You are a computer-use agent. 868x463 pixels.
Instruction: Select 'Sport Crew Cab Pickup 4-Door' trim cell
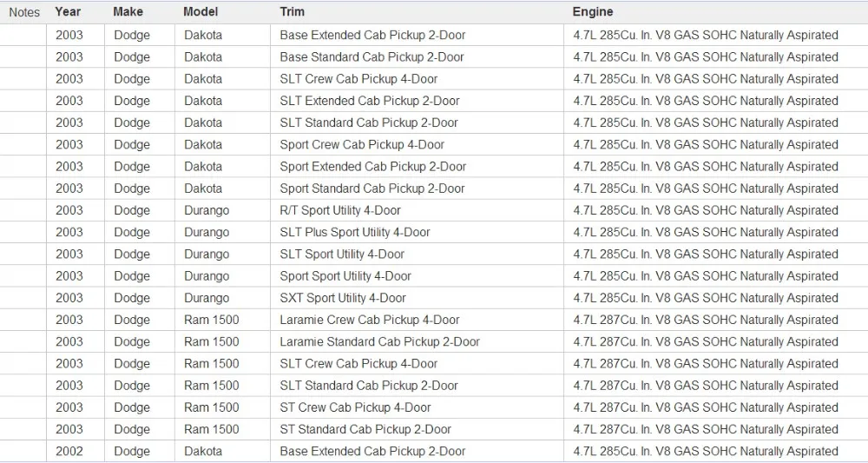362,144
